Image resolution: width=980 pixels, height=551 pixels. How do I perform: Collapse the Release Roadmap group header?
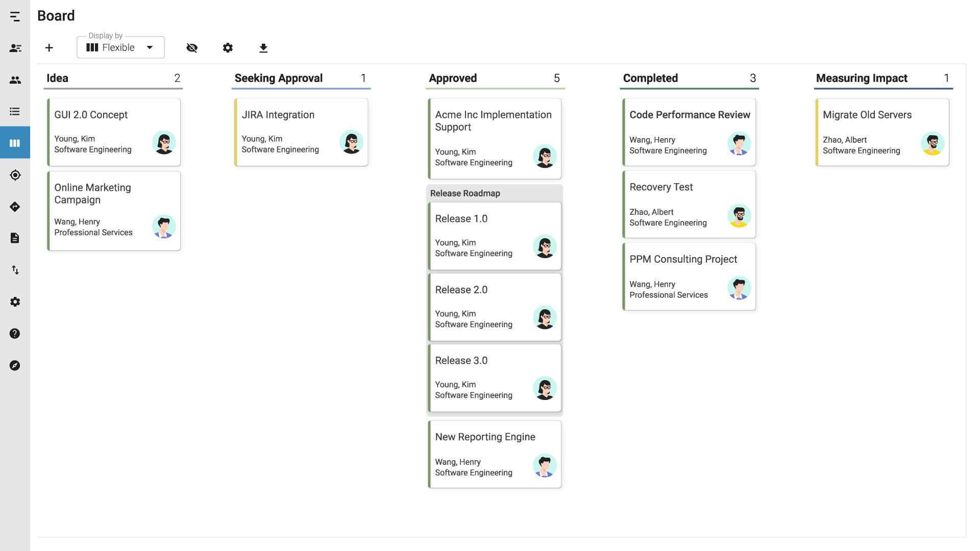pyautogui.click(x=465, y=193)
